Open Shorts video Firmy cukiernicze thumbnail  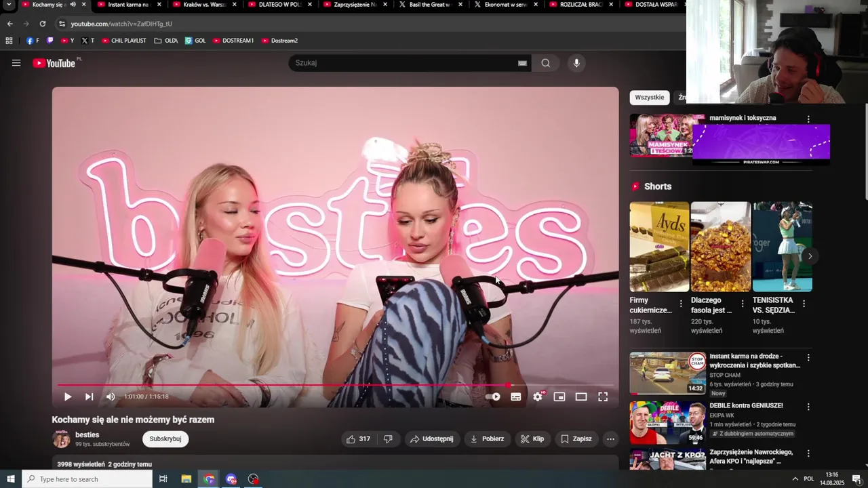click(659, 247)
